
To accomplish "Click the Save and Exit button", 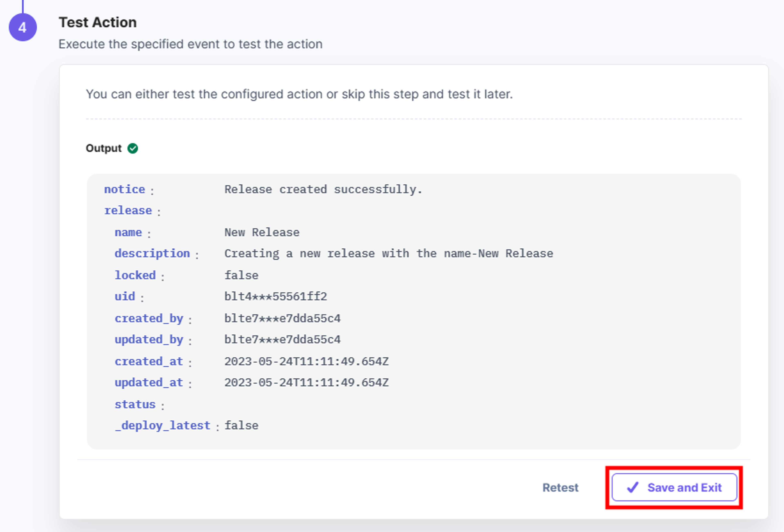I will tap(674, 488).
